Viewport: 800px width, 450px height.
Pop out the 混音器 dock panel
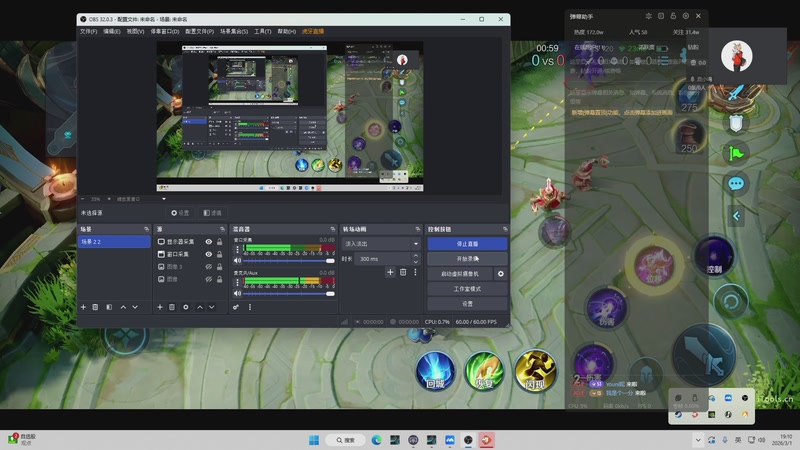[x=333, y=229]
